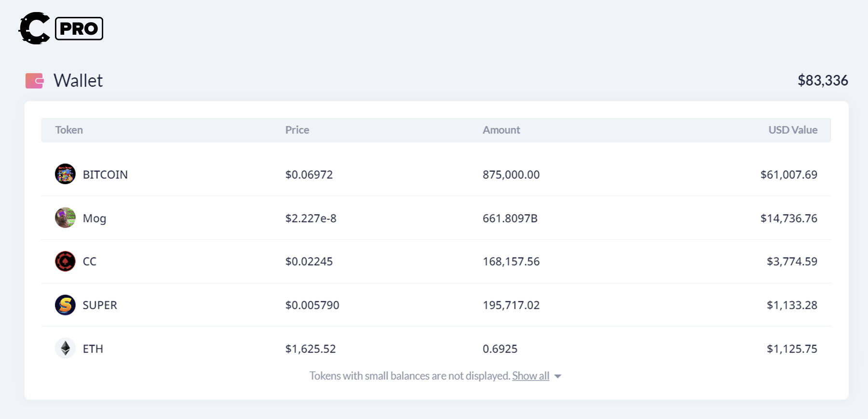The image size is (868, 419).
Task: Click ETH USD value $1,125.75
Action: pyautogui.click(x=792, y=349)
